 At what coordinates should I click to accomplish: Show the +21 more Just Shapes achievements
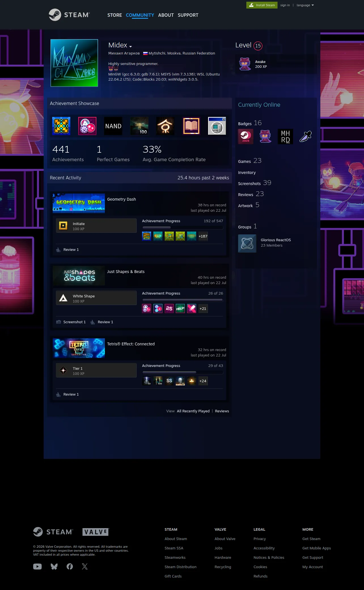203,308
